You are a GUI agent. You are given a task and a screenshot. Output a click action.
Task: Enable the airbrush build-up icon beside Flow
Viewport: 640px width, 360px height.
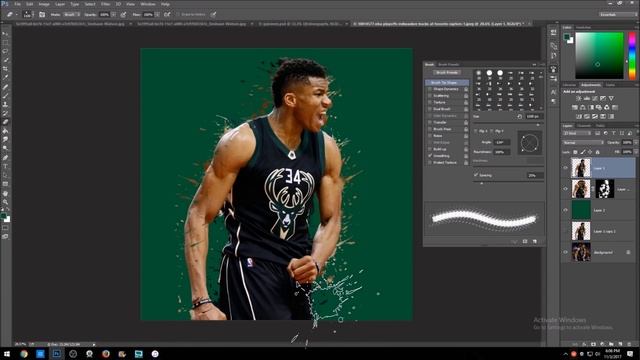point(167,14)
